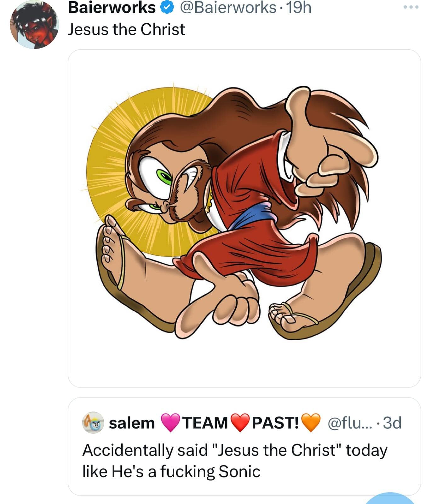
Task: Click the 19h tweet timestamp
Action: [x=299, y=8]
